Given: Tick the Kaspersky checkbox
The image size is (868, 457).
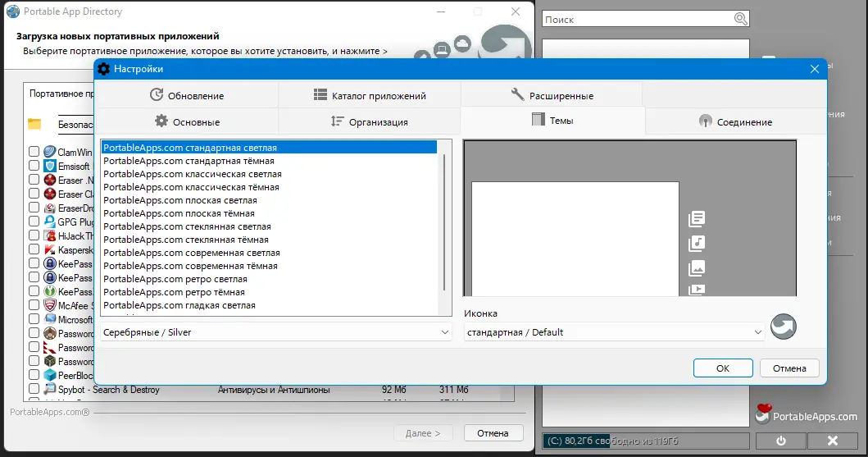Looking at the screenshot, I should click(34, 249).
